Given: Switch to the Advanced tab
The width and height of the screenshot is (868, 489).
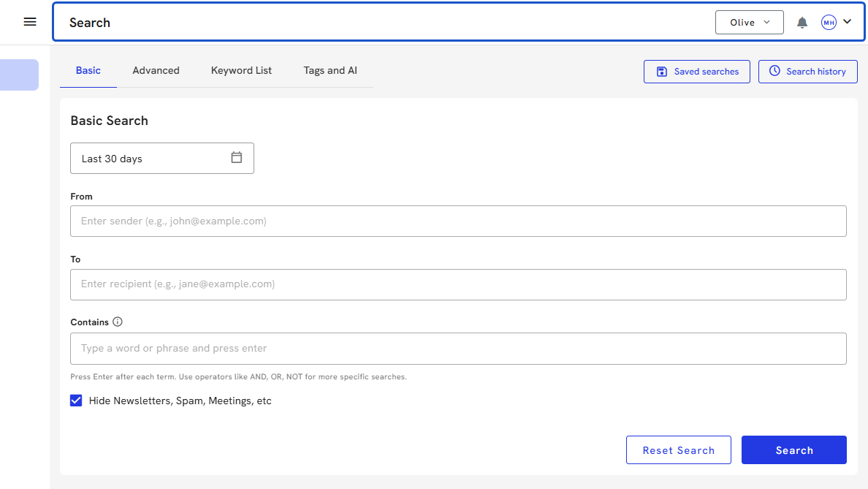Looking at the screenshot, I should [156, 71].
